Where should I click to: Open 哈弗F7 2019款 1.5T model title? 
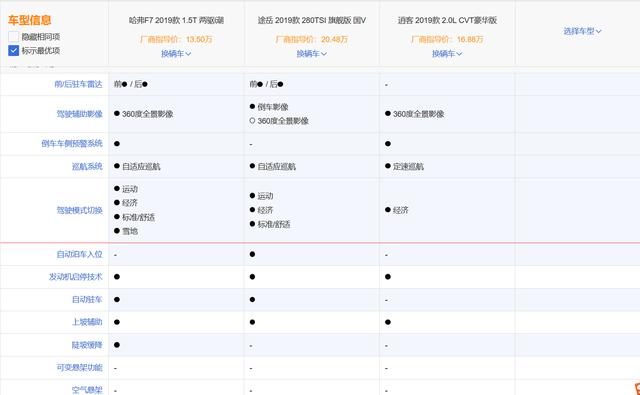(x=176, y=20)
